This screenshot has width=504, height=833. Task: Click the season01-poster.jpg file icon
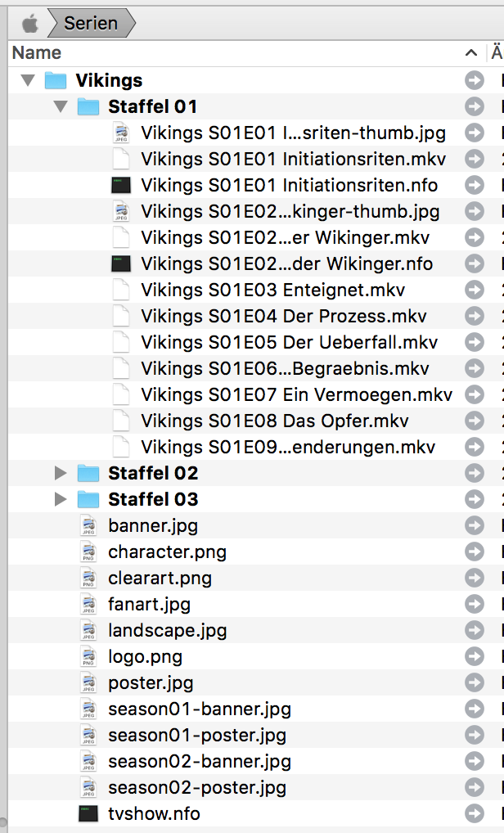88,735
